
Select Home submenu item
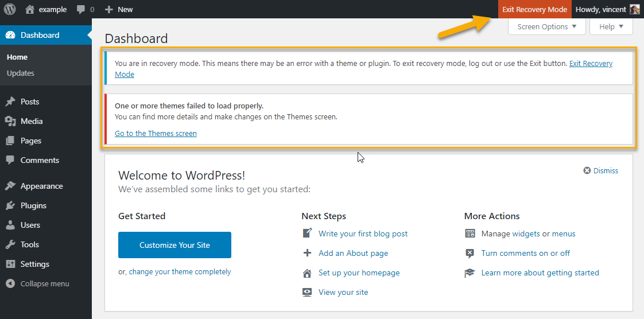click(x=17, y=57)
